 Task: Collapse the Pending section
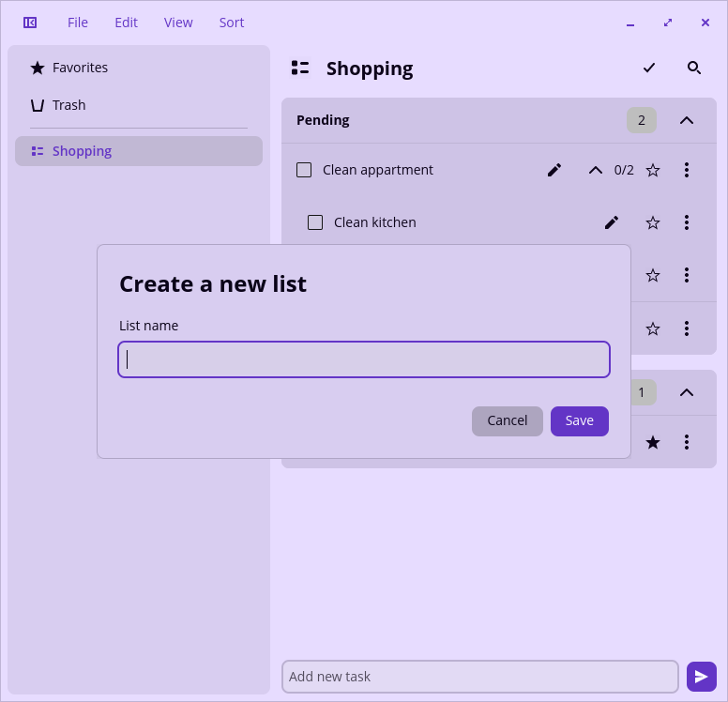pyautogui.click(x=687, y=120)
